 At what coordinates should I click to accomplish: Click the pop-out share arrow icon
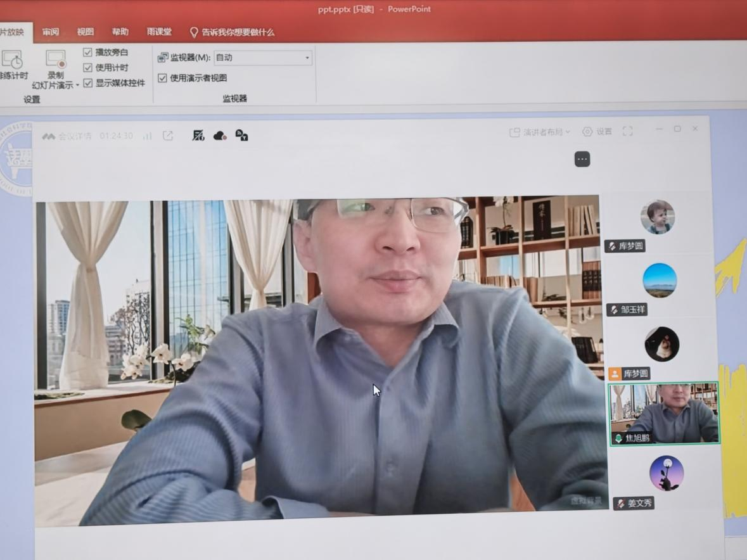pyautogui.click(x=168, y=136)
